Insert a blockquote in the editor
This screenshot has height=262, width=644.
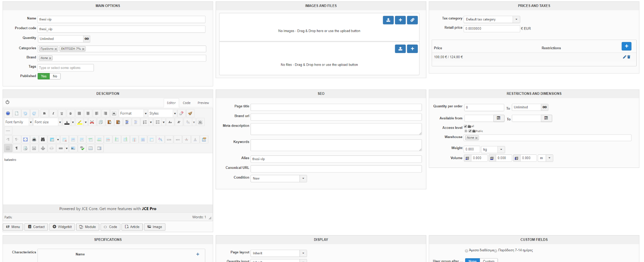pos(114,113)
